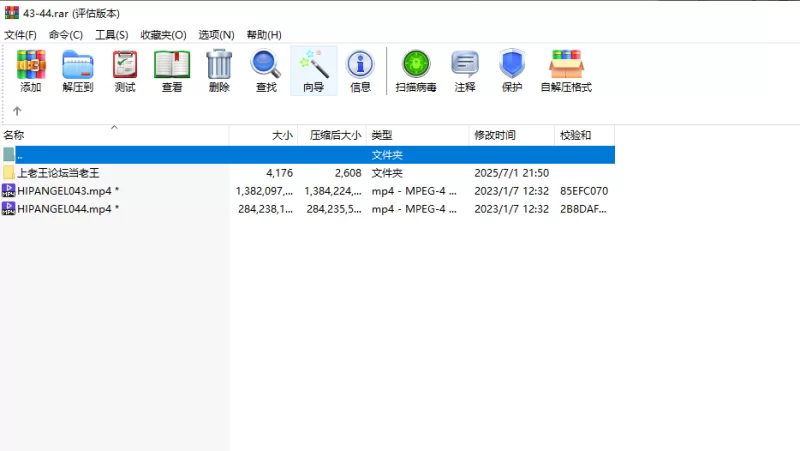Sort by 压缩后大小 column header
800x451 pixels.
332,135
